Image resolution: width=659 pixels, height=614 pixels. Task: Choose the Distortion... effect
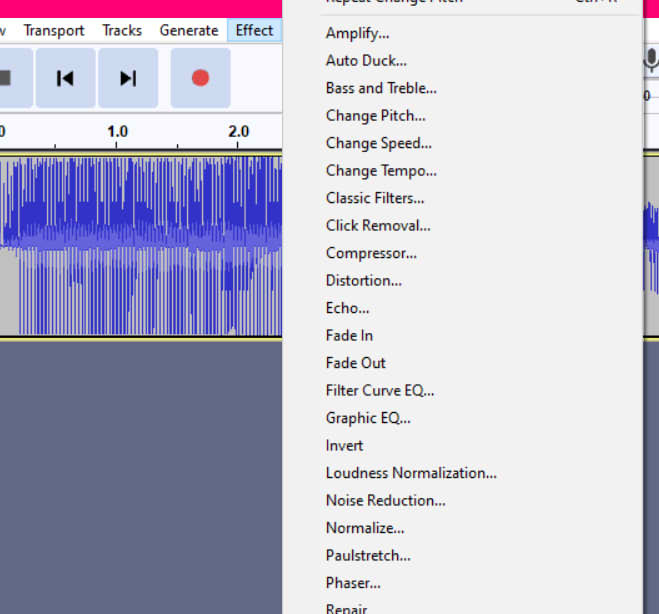pyautogui.click(x=462, y=280)
